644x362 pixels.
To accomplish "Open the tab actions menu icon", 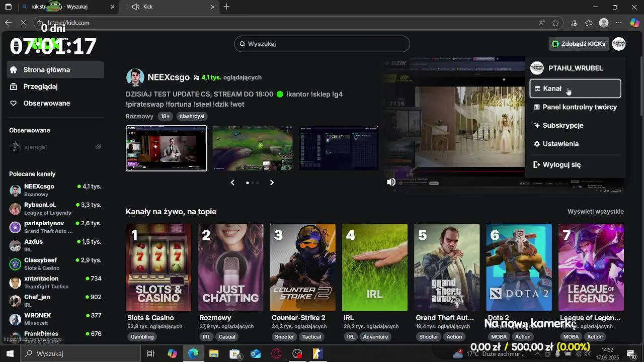I will 8,7.
